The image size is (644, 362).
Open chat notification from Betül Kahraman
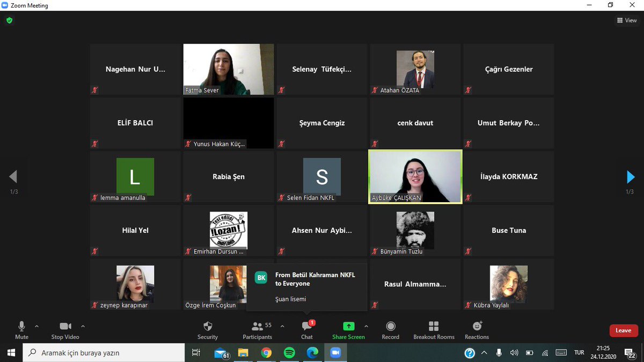tap(306, 287)
